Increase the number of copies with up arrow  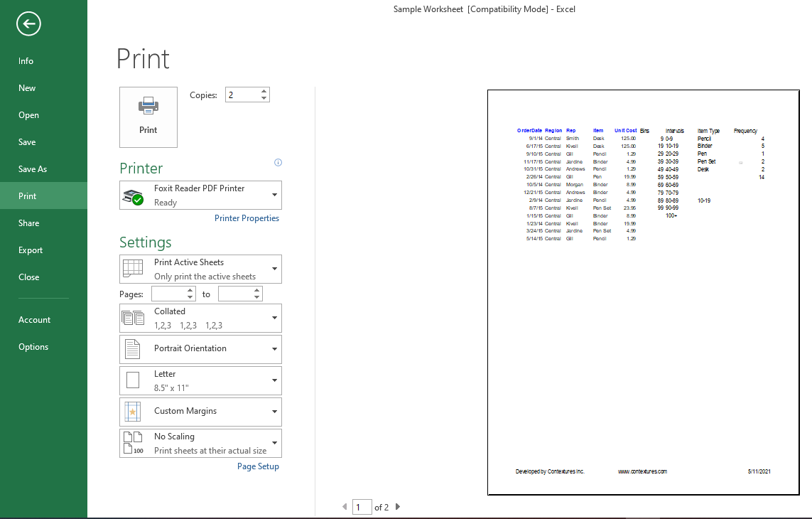(264, 91)
